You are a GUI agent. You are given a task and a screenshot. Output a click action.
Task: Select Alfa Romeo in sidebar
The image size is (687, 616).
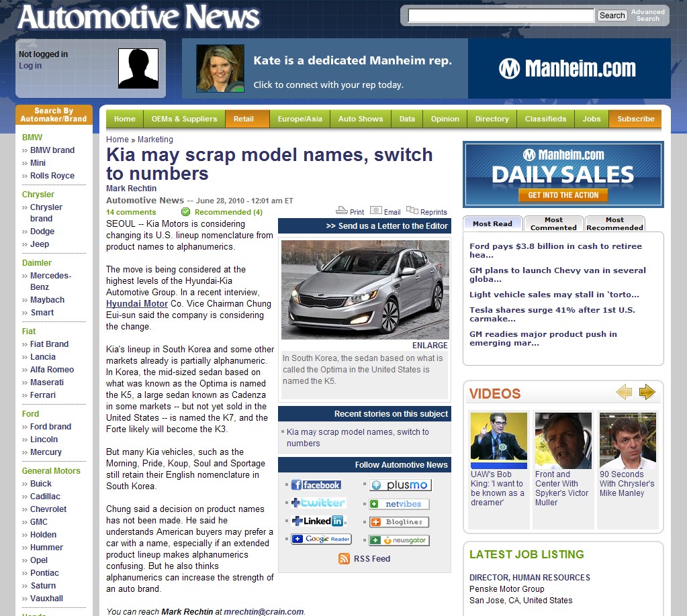click(52, 370)
